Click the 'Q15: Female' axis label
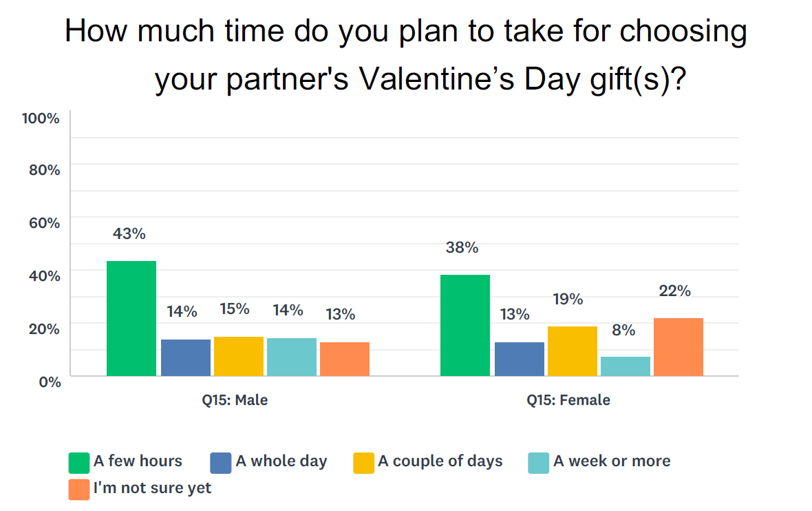The width and height of the screenshot is (812, 511). [x=568, y=400]
